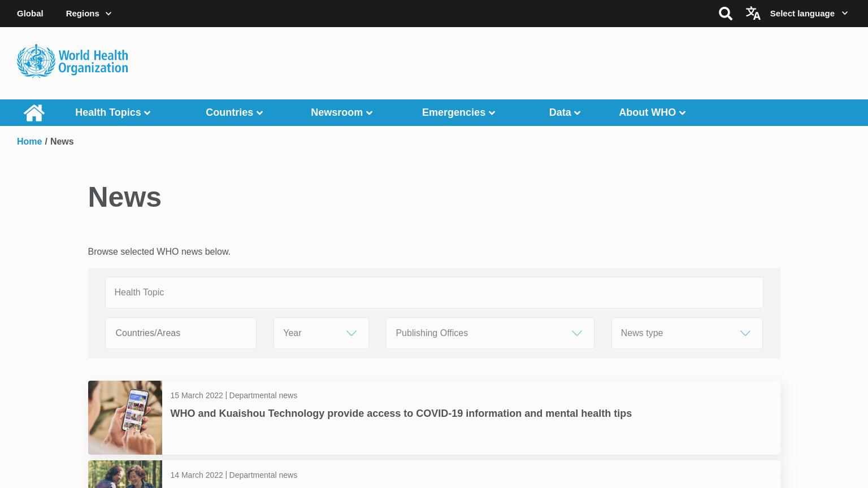Click the Kuaishou article phone thumbnail

point(125,417)
